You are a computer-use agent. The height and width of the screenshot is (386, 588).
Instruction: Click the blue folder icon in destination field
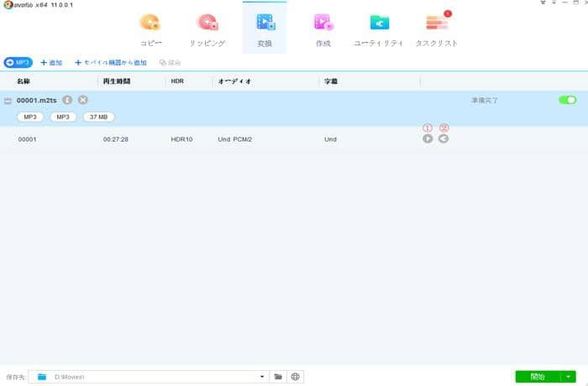point(42,377)
